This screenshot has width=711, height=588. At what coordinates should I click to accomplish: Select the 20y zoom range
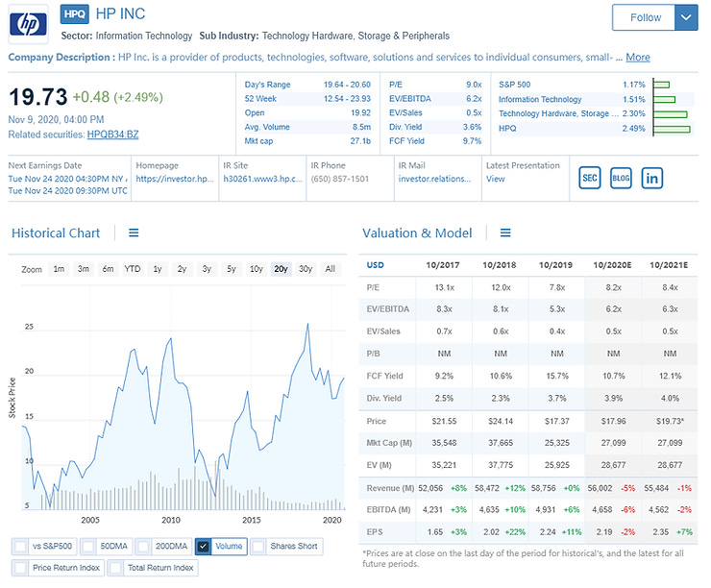[281, 269]
